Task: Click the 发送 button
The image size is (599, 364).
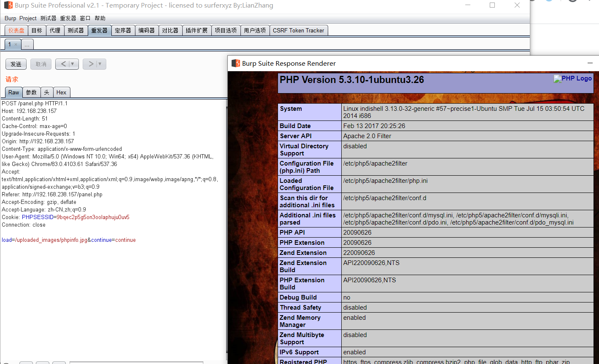Action: click(16, 64)
